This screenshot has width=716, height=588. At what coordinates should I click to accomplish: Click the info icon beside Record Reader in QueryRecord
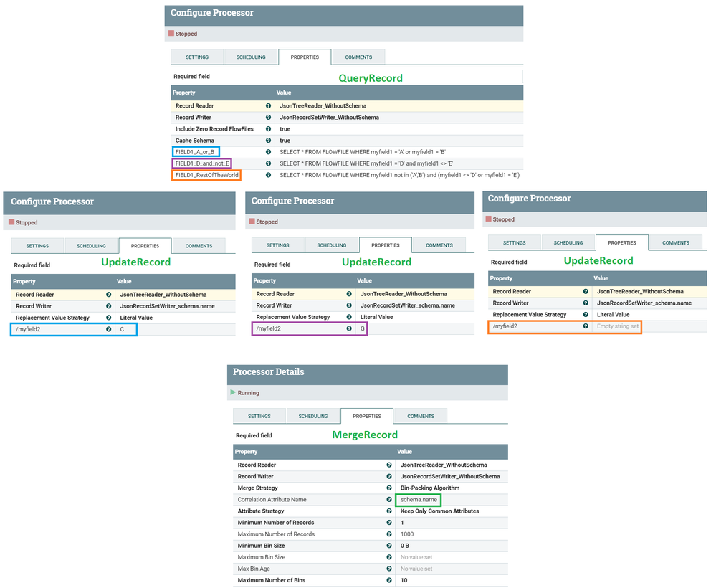267,105
